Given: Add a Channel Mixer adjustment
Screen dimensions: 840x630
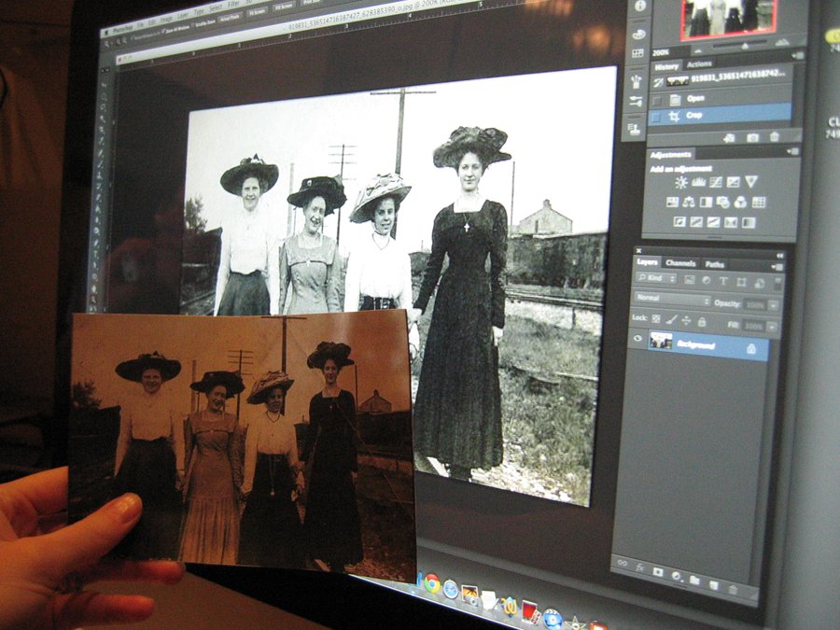Looking at the screenshot, I should pos(740,203).
